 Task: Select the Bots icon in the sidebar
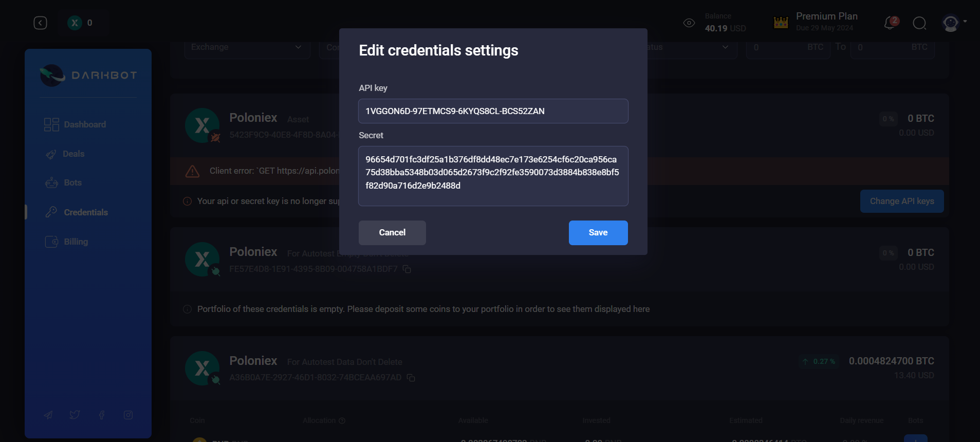pos(51,182)
